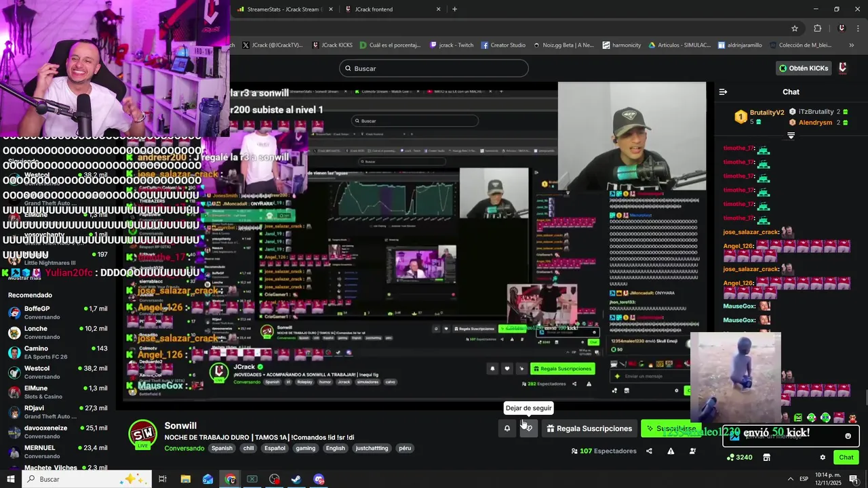This screenshot has height=488, width=868.
Task: Open the new browser tab plus button
Action: (454, 9)
